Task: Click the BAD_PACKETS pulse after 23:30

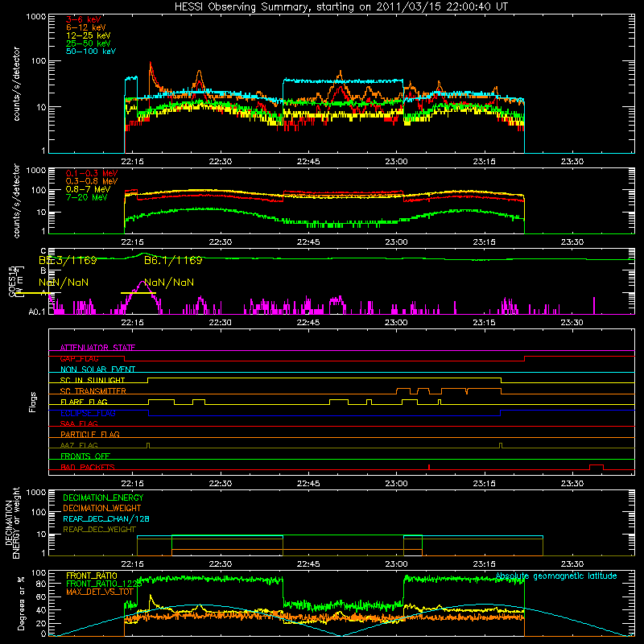Action: click(597, 467)
